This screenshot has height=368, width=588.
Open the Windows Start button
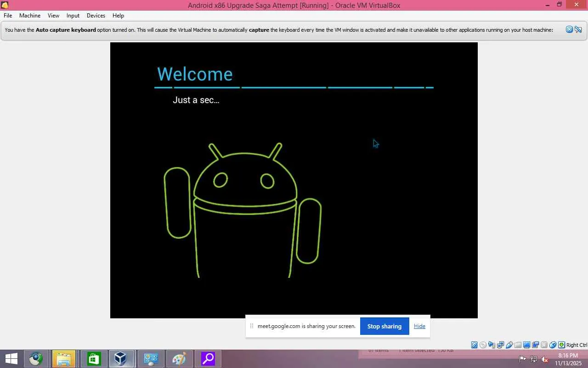pyautogui.click(x=11, y=358)
